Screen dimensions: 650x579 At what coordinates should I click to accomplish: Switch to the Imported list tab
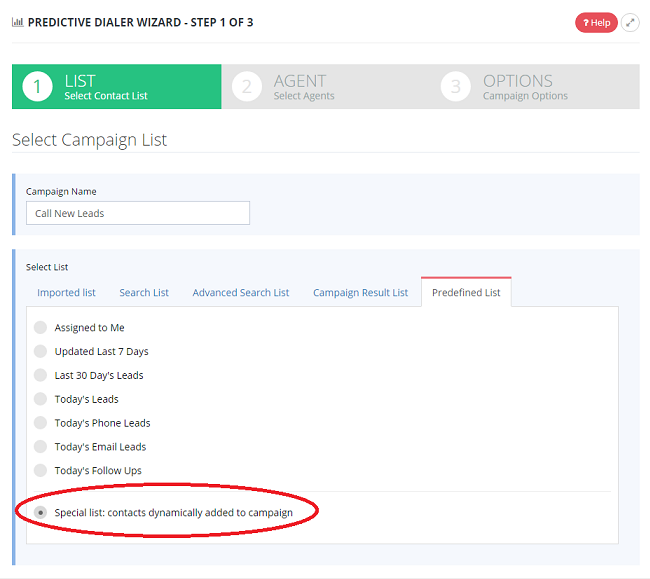(66, 293)
